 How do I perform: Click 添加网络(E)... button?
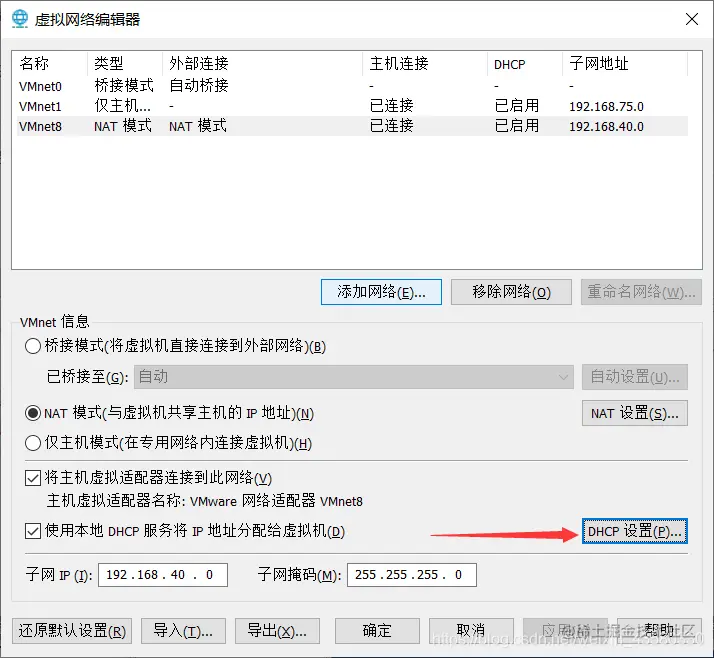pos(381,292)
